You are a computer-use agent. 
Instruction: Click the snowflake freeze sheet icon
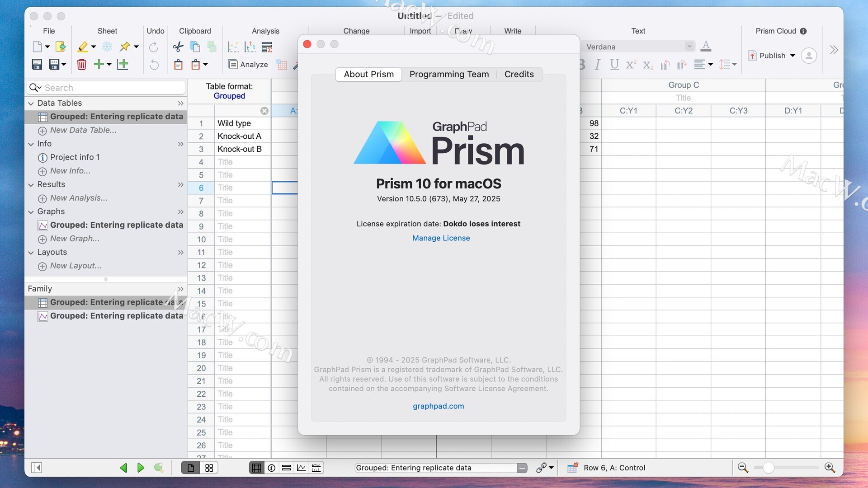(x=107, y=47)
